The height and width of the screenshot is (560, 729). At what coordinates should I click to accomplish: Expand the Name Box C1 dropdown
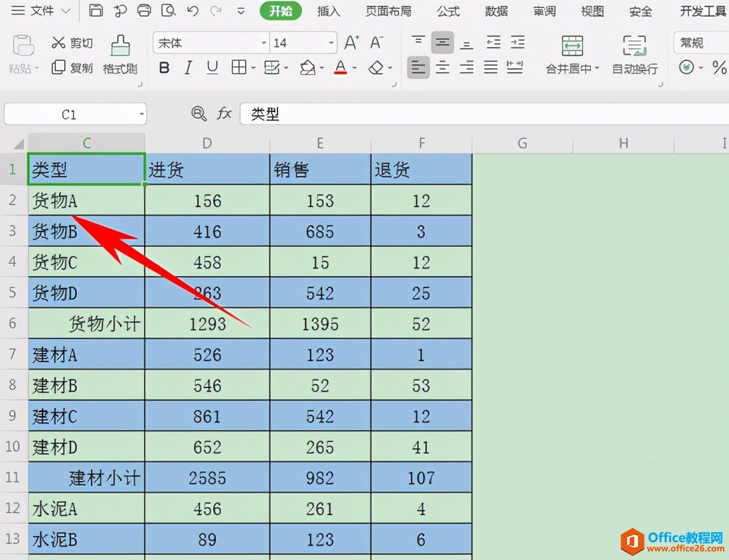click(x=141, y=114)
